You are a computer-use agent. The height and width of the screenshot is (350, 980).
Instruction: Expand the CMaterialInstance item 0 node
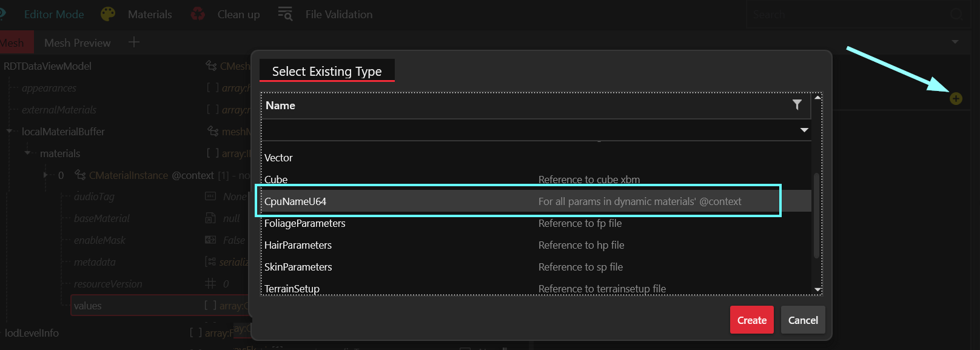click(45, 175)
